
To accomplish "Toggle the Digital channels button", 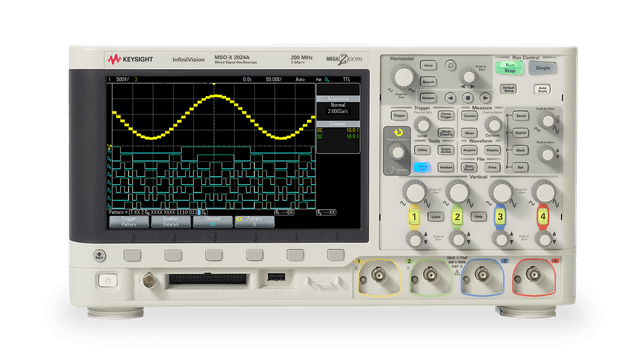I will coord(520,133).
